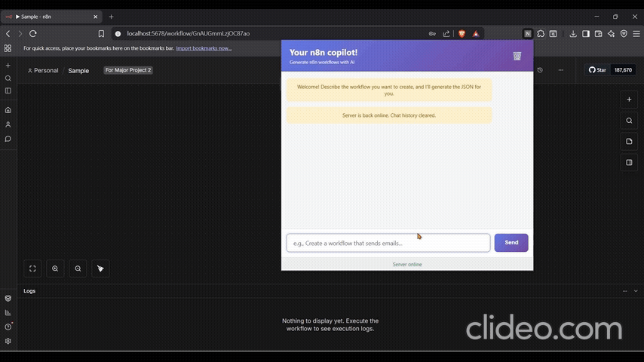Viewport: 644px width, 362px height.
Task: Zoom out on the canvas
Action: tap(78, 268)
